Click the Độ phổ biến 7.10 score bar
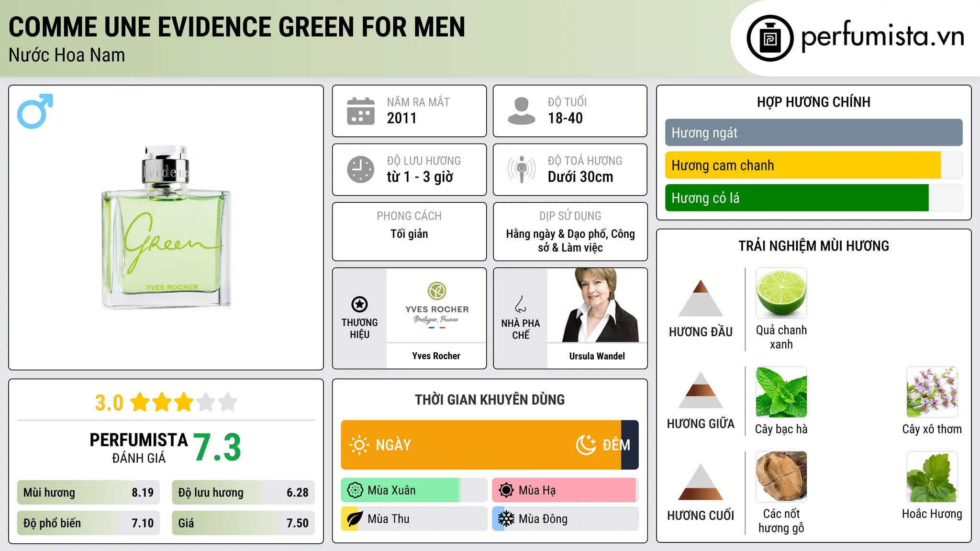 click(89, 523)
